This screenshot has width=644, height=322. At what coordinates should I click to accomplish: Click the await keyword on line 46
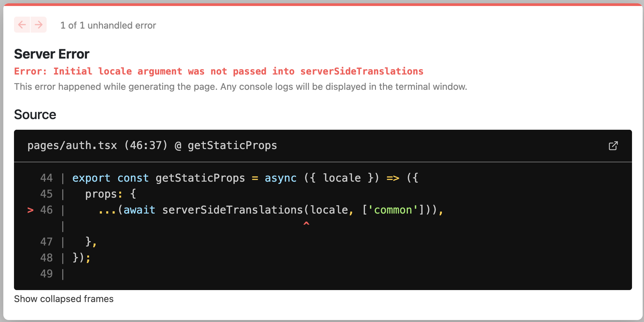pos(139,210)
